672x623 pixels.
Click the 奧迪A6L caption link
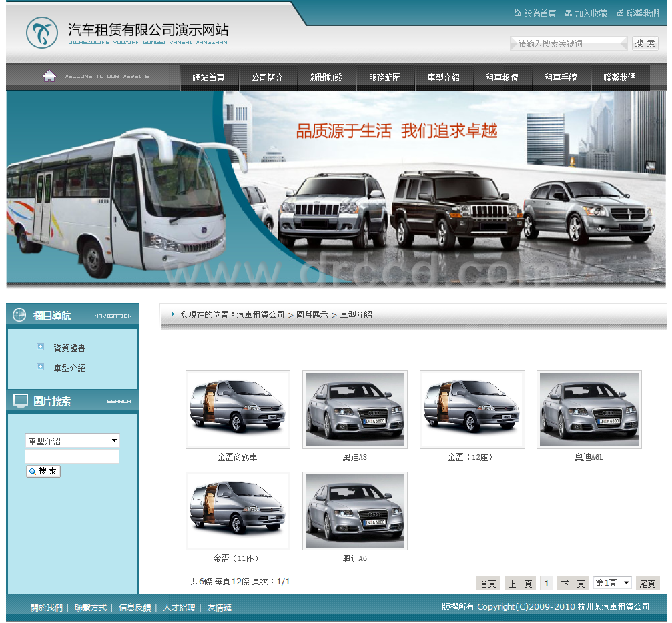[589, 457]
